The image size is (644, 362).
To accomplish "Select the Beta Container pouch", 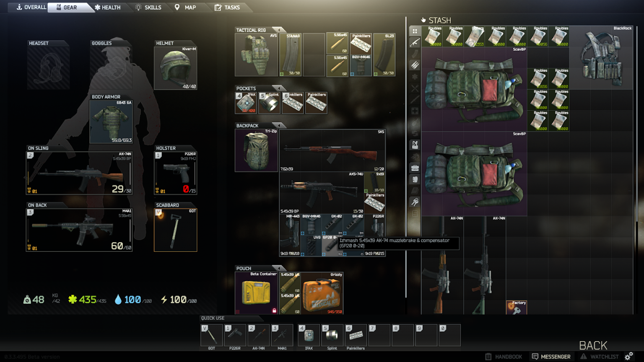I will click(257, 293).
